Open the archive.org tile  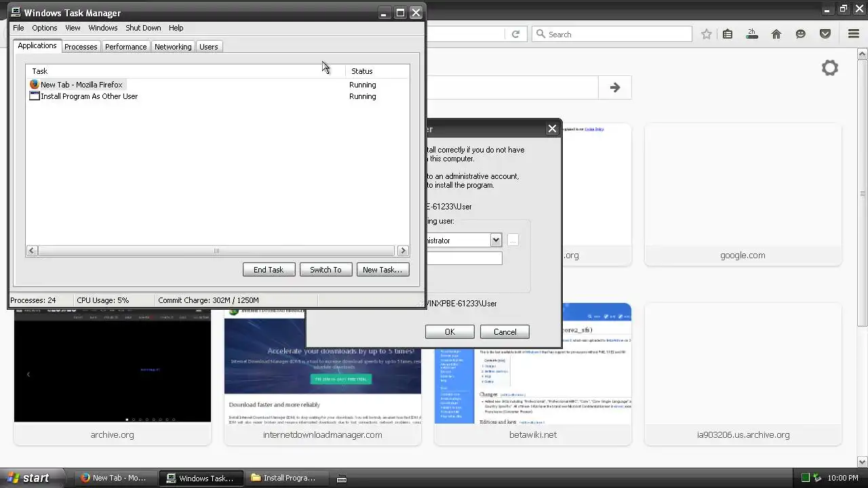[x=113, y=376]
